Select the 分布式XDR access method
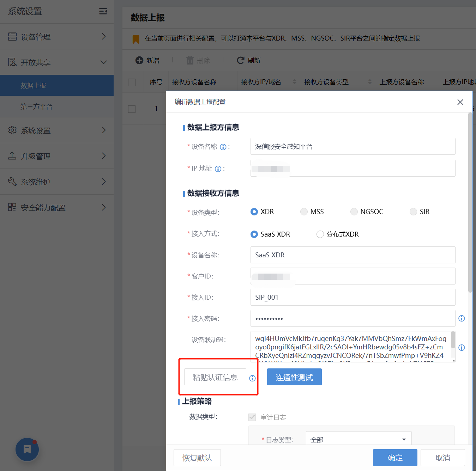 click(320, 234)
